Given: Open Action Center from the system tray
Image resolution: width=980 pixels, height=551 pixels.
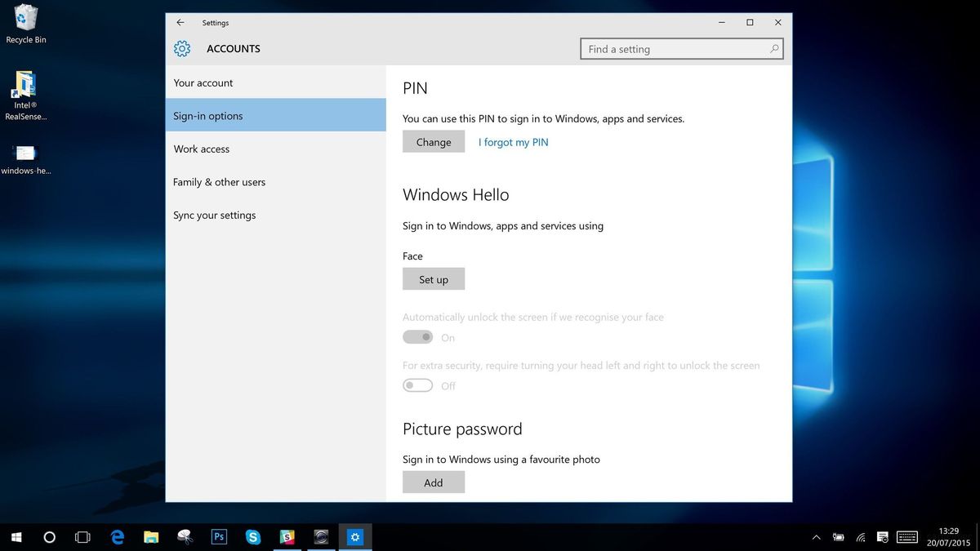Looking at the screenshot, I should [x=882, y=537].
